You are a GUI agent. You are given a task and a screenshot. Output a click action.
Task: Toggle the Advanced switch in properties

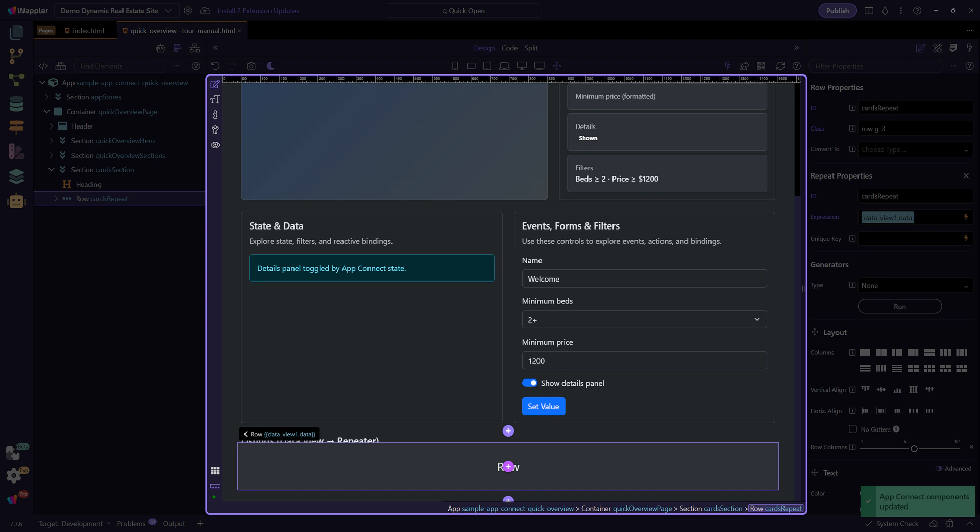939,469
